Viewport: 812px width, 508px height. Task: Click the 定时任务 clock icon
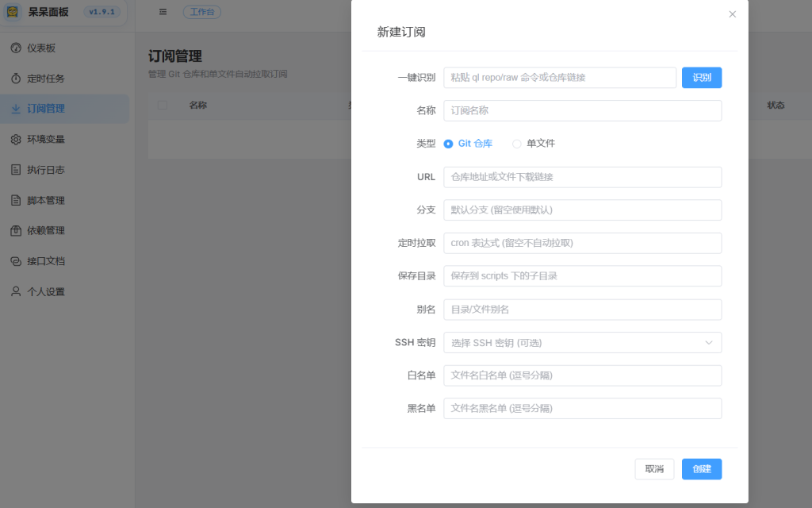(x=16, y=79)
